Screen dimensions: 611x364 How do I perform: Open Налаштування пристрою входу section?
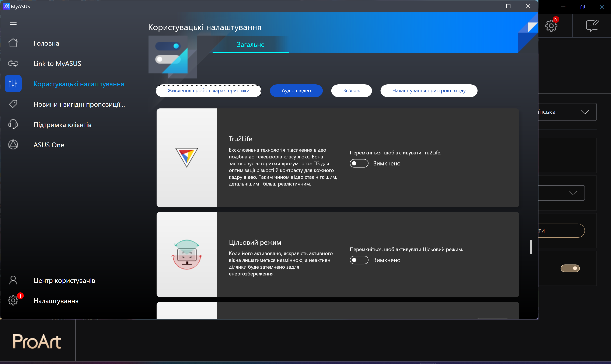click(x=429, y=91)
